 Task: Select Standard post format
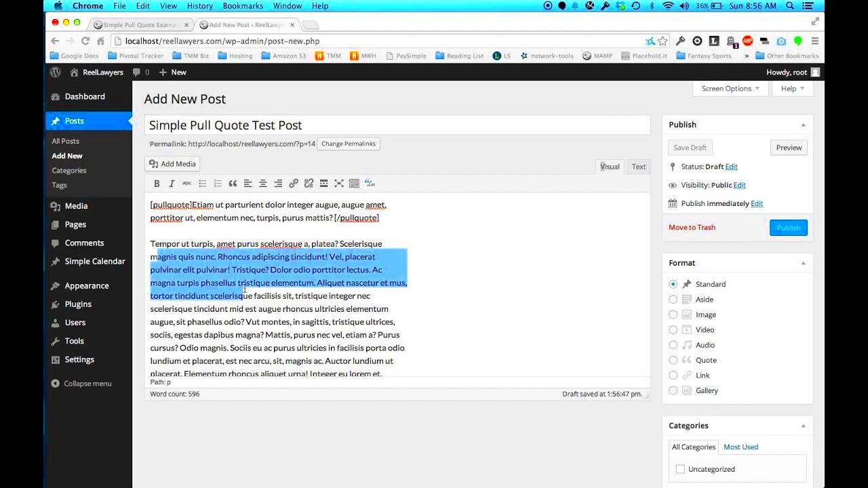(673, 284)
